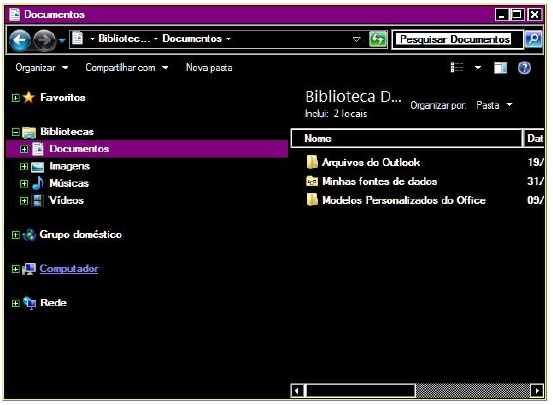Expand the Imagens library node
The width and height of the screenshot is (553, 405).
(x=24, y=167)
